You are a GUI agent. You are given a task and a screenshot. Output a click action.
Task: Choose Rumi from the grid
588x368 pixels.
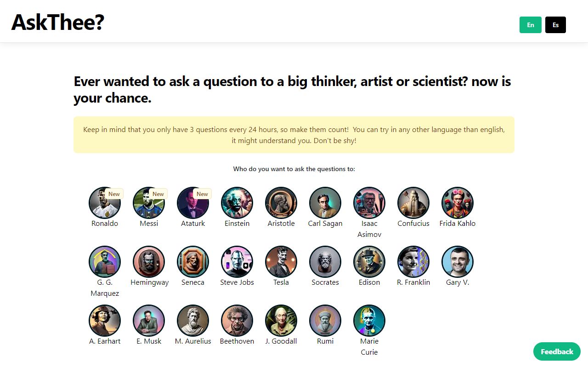[x=325, y=320]
